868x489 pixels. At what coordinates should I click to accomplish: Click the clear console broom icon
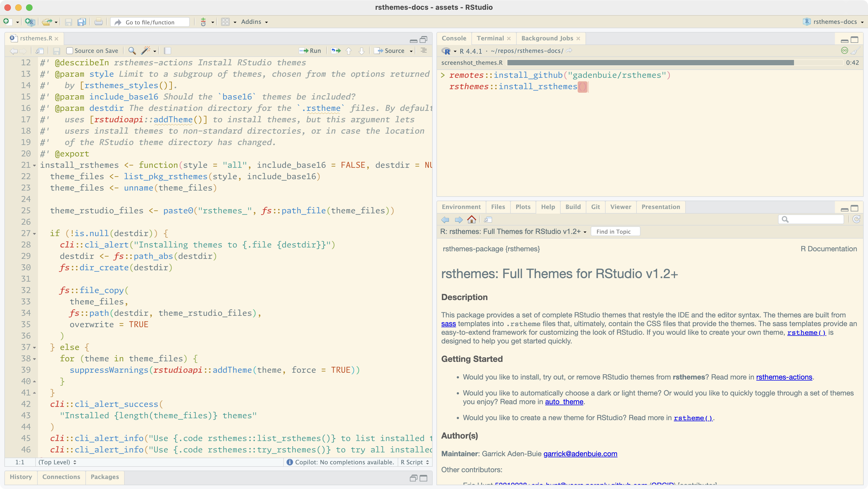click(855, 51)
